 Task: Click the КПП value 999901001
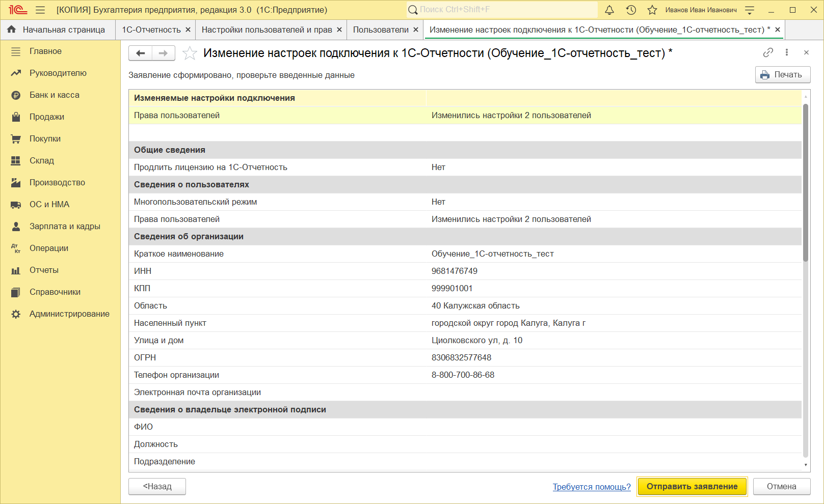452,289
